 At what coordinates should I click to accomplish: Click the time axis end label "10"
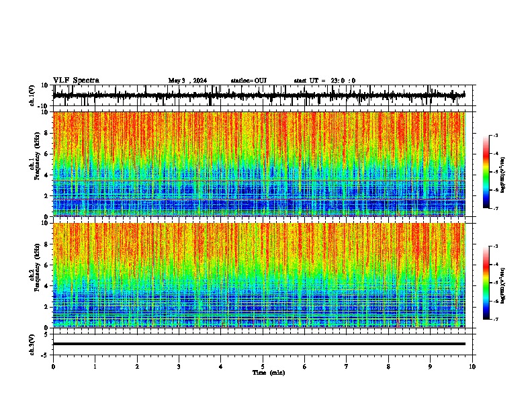472,367
